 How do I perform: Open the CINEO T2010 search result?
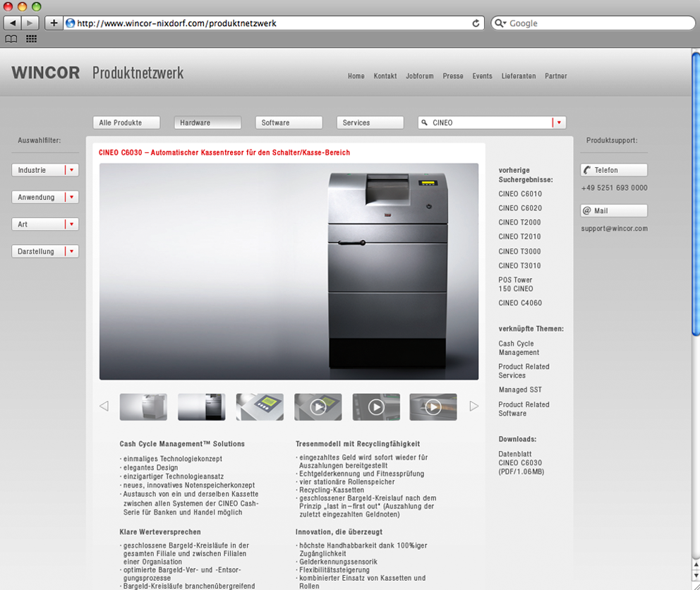(x=519, y=236)
